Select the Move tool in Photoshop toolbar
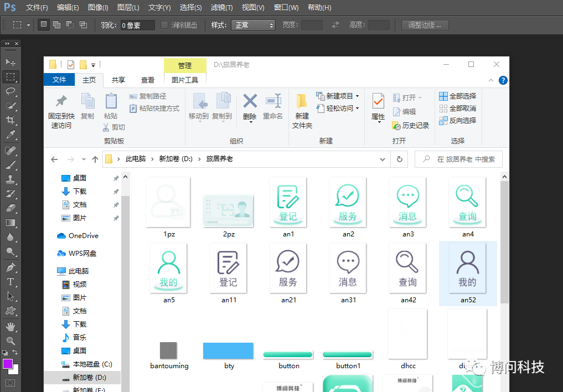 tap(11, 62)
